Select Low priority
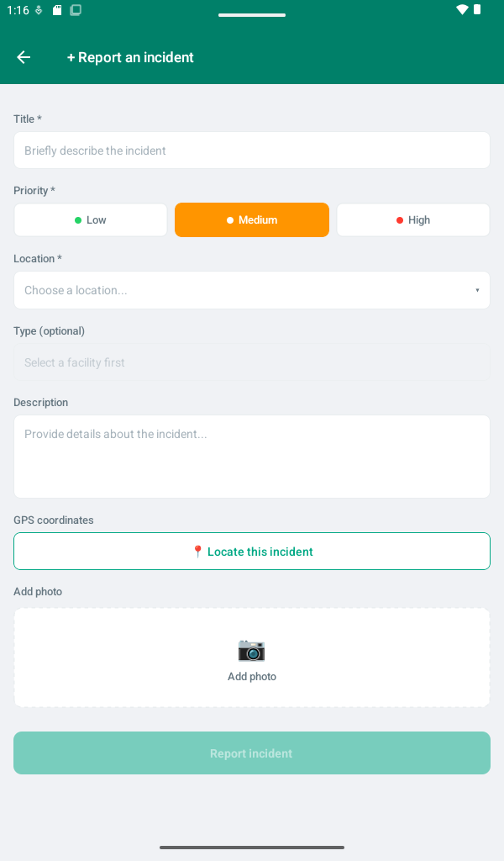 coord(91,220)
